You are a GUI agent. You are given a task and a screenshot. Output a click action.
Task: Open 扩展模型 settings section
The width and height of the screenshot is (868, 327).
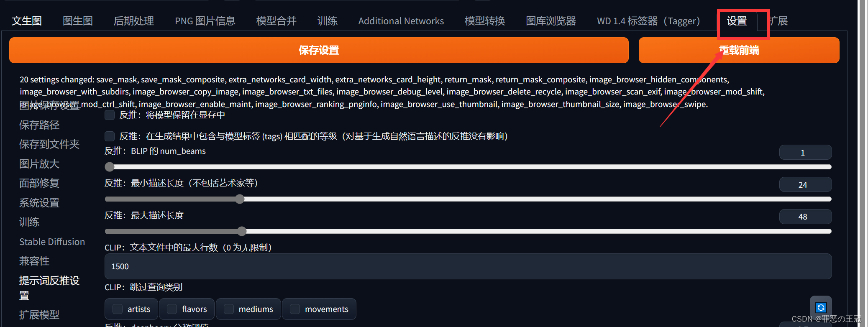tap(39, 314)
